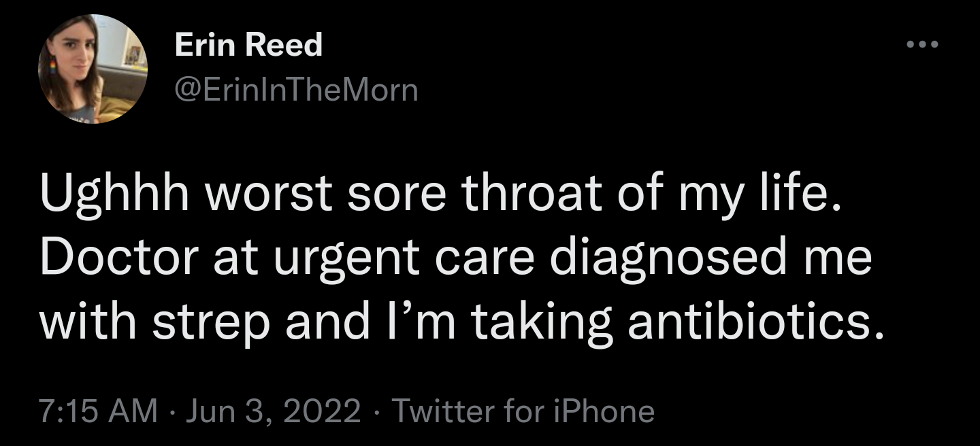Click Erin Reed's profile picture
The height and width of the screenshot is (446, 980).
(93, 69)
